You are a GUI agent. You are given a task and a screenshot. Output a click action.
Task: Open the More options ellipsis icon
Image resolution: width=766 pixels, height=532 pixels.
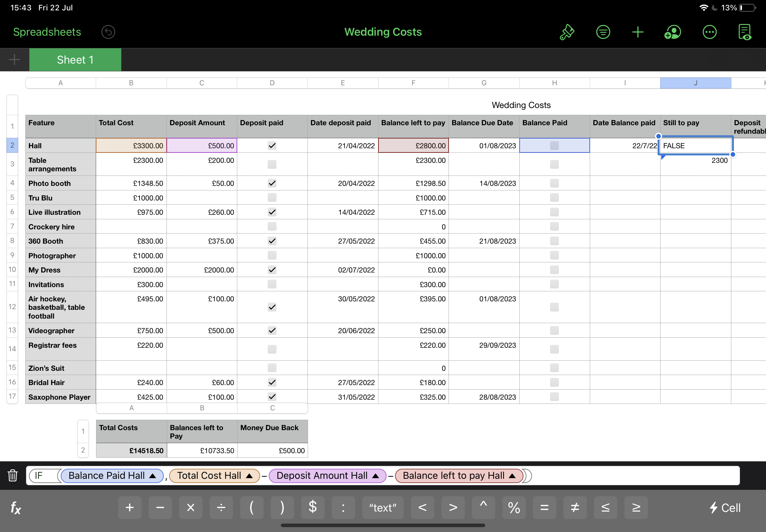[x=709, y=32]
